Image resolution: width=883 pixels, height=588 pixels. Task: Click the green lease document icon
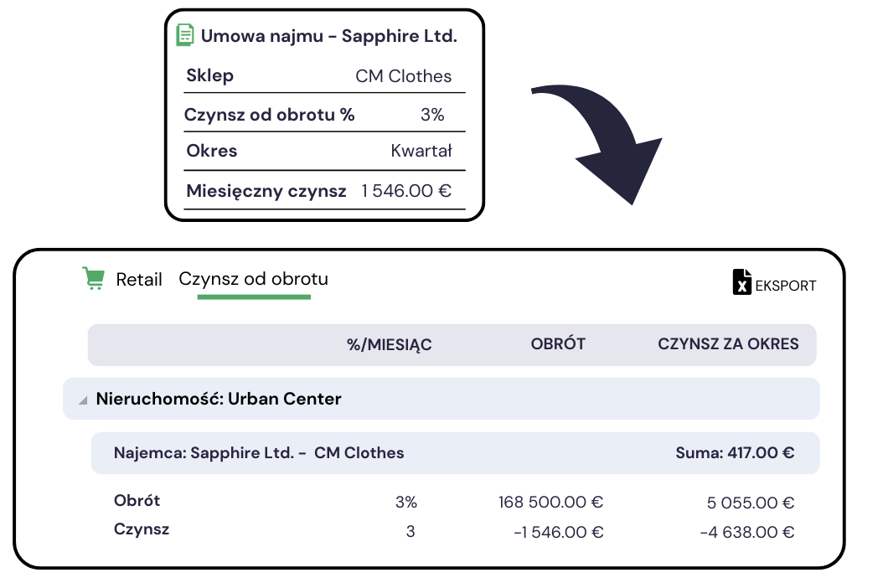(x=184, y=35)
